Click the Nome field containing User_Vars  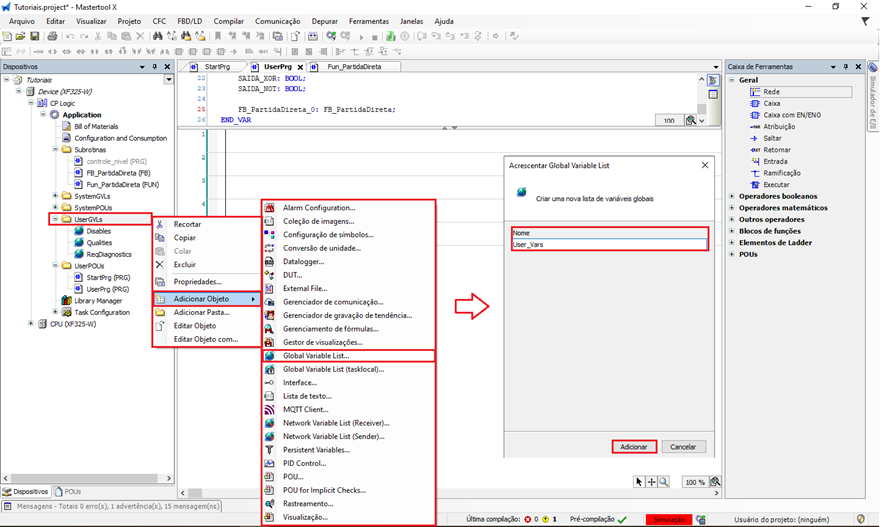point(609,244)
